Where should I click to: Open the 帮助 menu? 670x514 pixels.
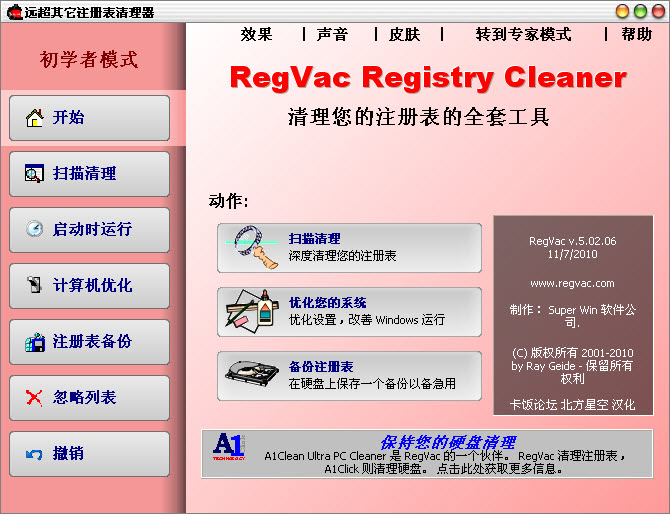[x=636, y=34]
